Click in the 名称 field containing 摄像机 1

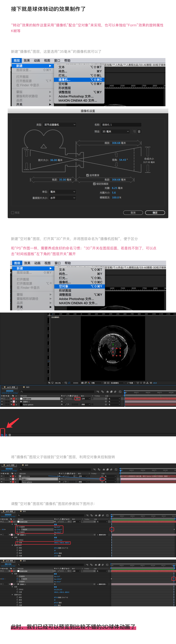coord(121,124)
